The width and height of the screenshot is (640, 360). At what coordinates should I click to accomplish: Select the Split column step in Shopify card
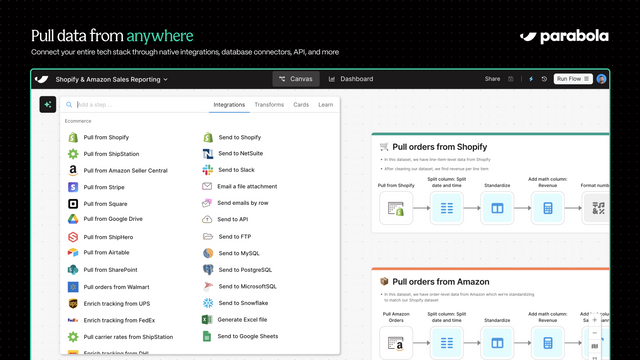(x=447, y=208)
